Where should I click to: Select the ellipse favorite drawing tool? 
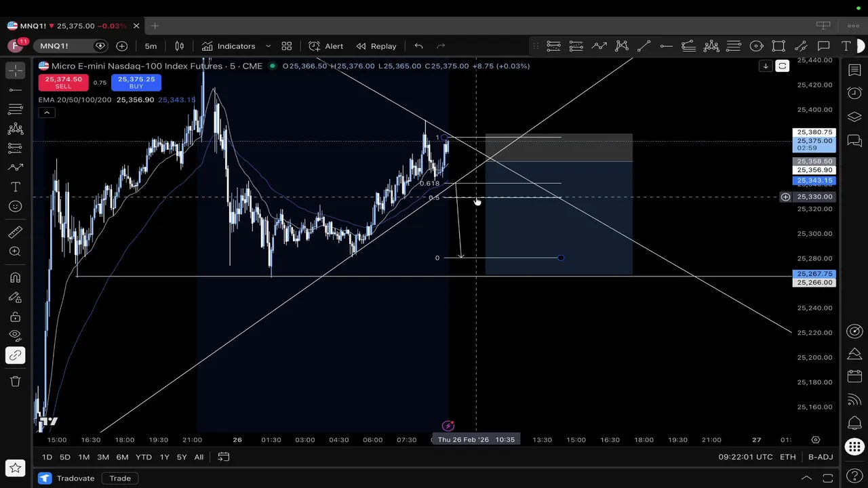pyautogui.click(x=756, y=46)
